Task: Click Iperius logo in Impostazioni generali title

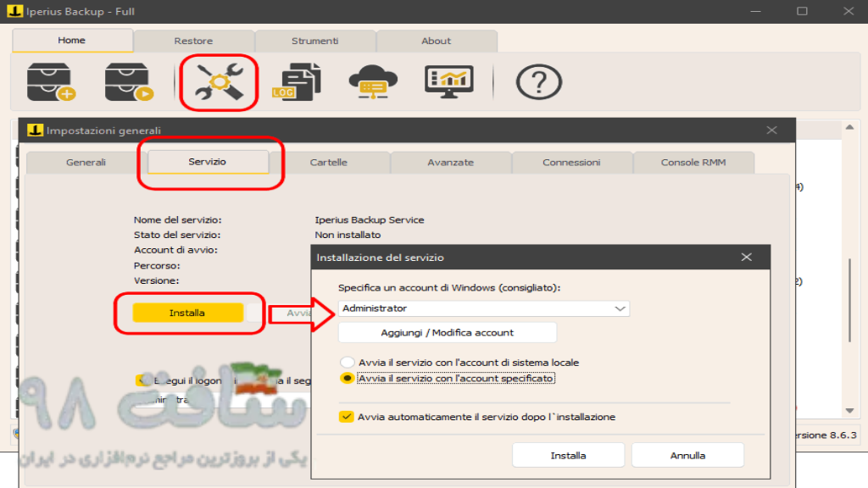Action: [35, 130]
